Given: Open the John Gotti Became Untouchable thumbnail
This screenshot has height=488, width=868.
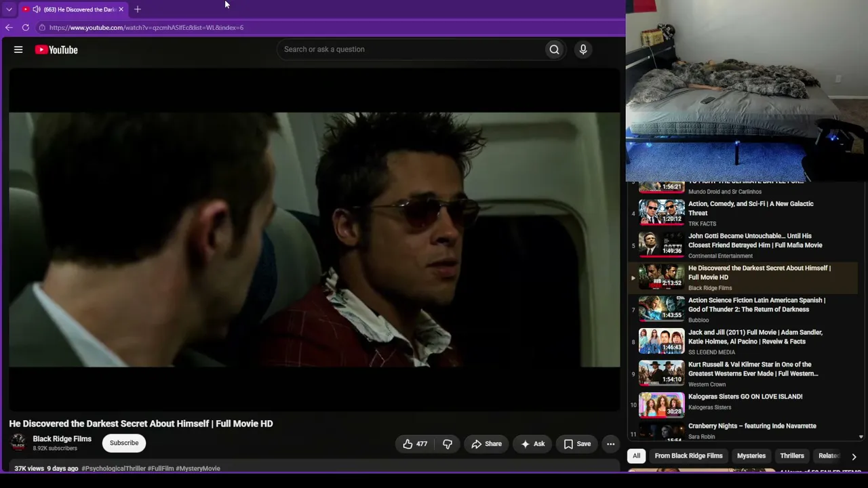Looking at the screenshot, I should [x=662, y=245].
